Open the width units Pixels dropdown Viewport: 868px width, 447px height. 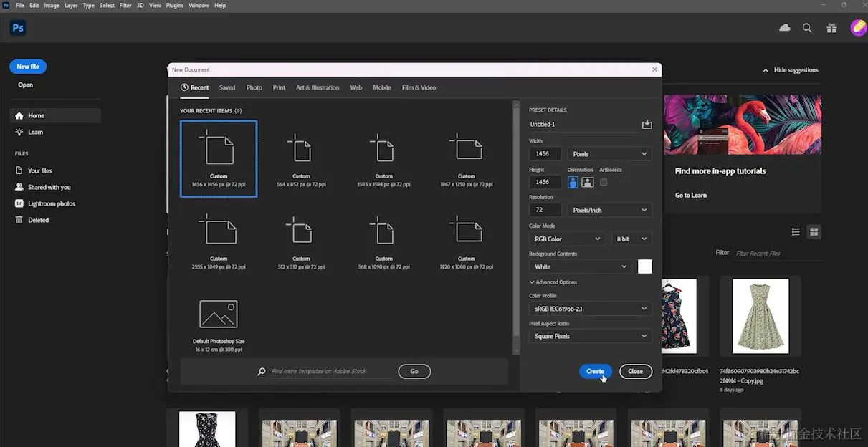tap(609, 153)
